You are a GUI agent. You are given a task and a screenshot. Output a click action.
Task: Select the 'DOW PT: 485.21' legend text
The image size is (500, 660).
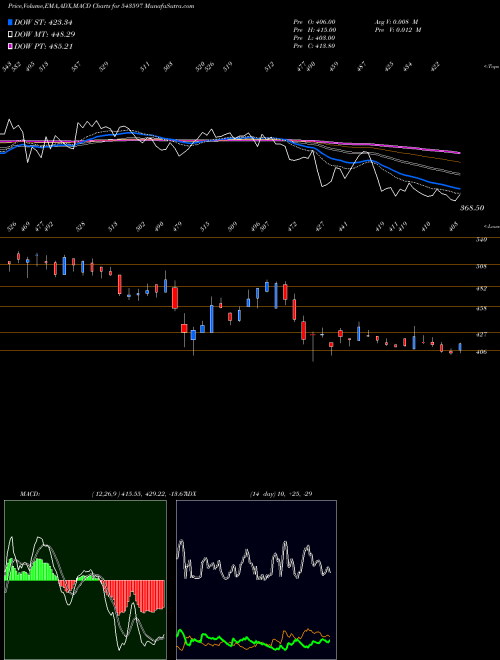[44, 46]
